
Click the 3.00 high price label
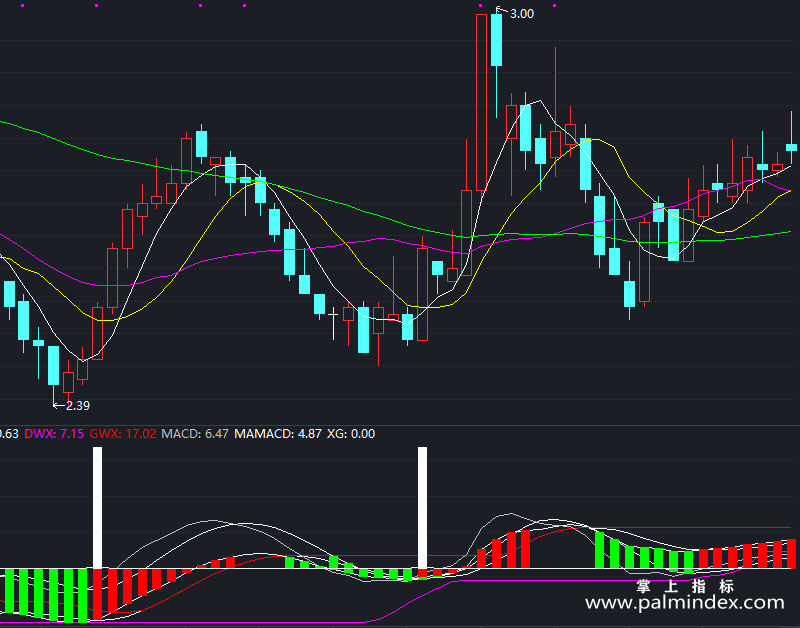click(x=522, y=14)
